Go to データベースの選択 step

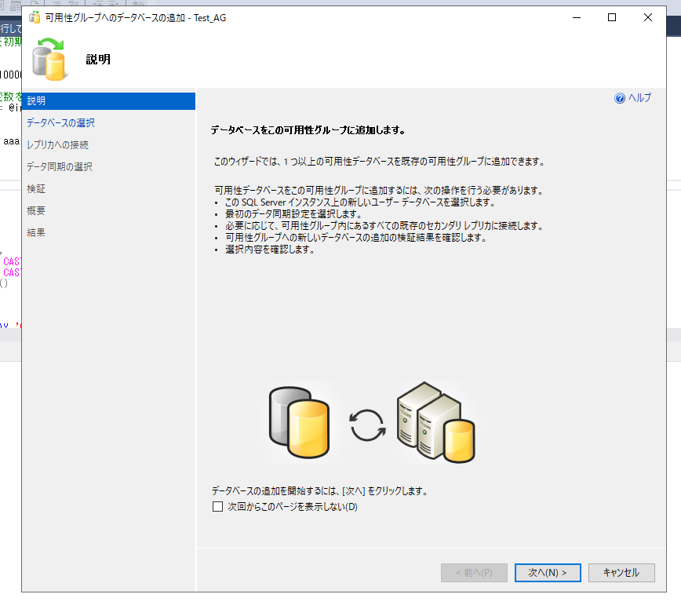[x=60, y=123]
